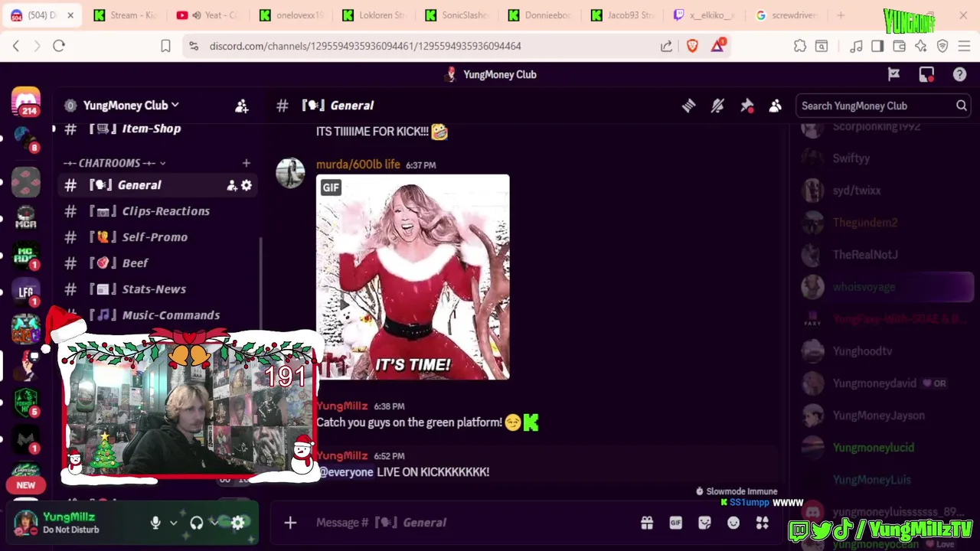Open the Clips-Reactions channel

pyautogui.click(x=159, y=211)
